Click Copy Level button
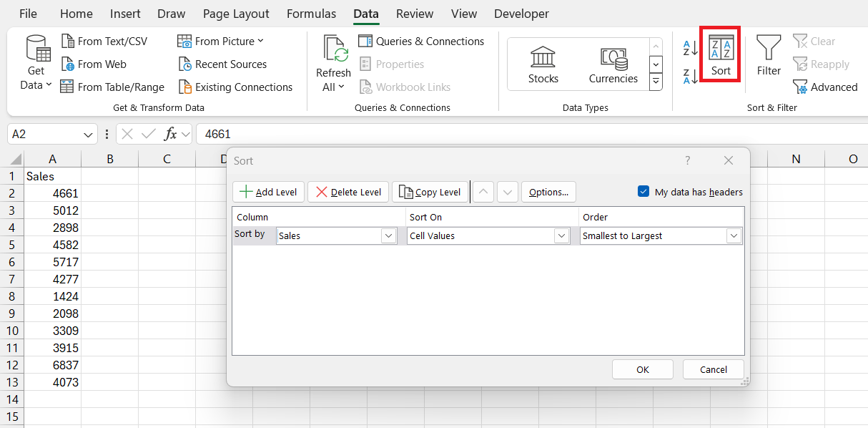Screen dimensions: 868x428 click(x=430, y=192)
